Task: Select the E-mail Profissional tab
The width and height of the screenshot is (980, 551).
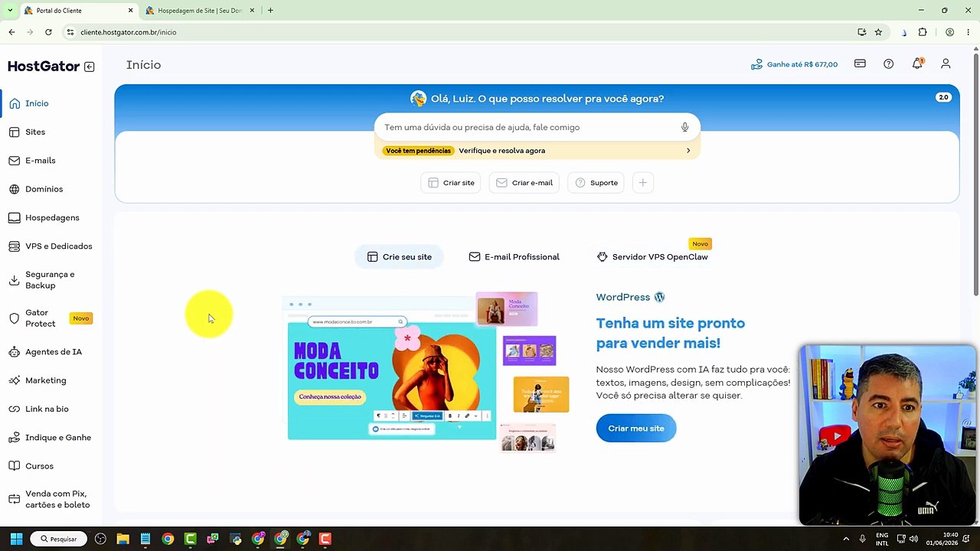Action: point(514,257)
